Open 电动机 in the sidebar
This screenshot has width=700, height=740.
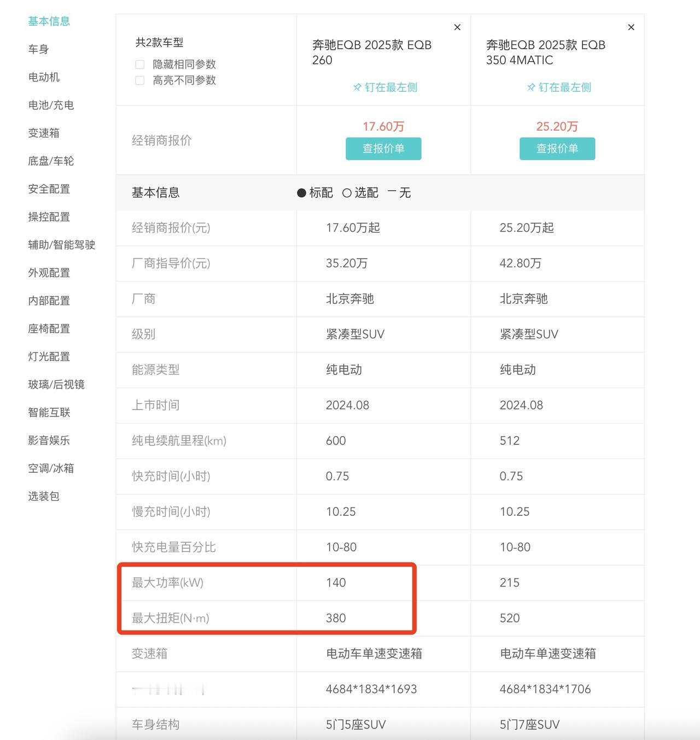coord(44,77)
